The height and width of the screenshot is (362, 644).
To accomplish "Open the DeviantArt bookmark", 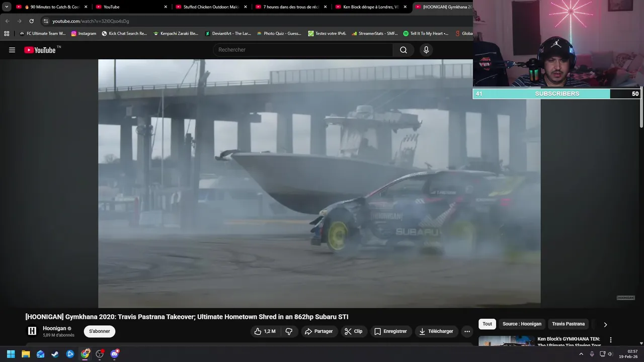I will 228,34.
